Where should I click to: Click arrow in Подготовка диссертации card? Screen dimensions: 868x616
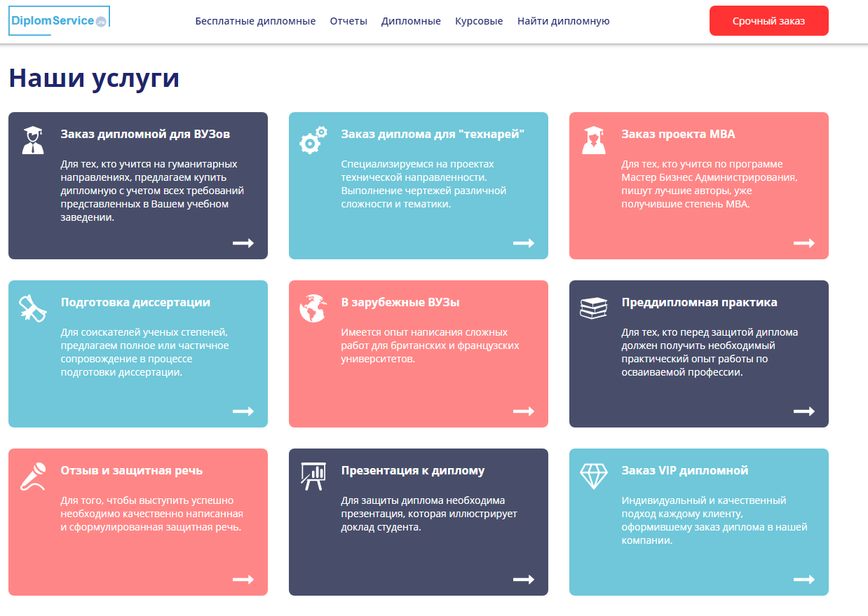click(243, 411)
